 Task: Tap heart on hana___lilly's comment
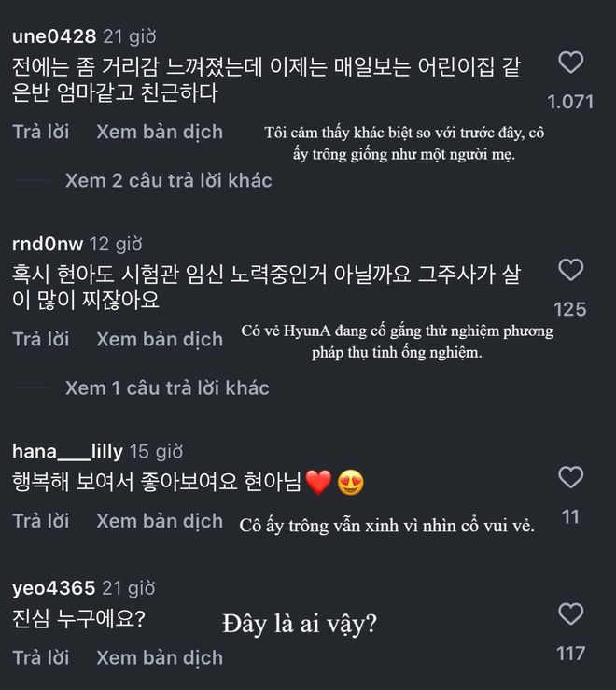570,478
